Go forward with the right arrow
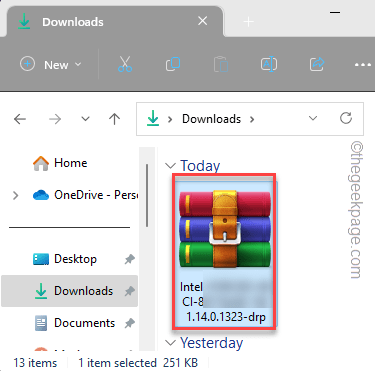The height and width of the screenshot is (371, 375). point(55,119)
